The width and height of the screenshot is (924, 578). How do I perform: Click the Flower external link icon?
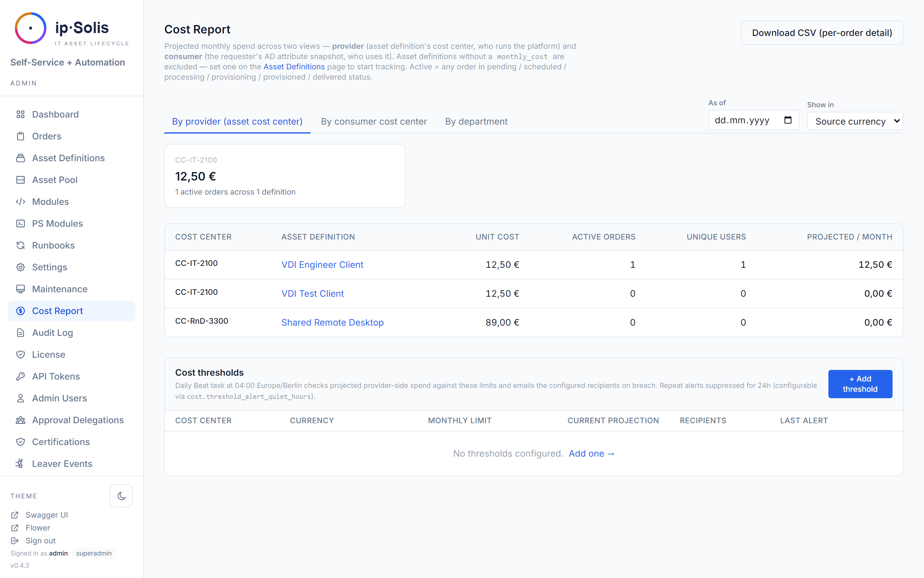(x=15, y=528)
